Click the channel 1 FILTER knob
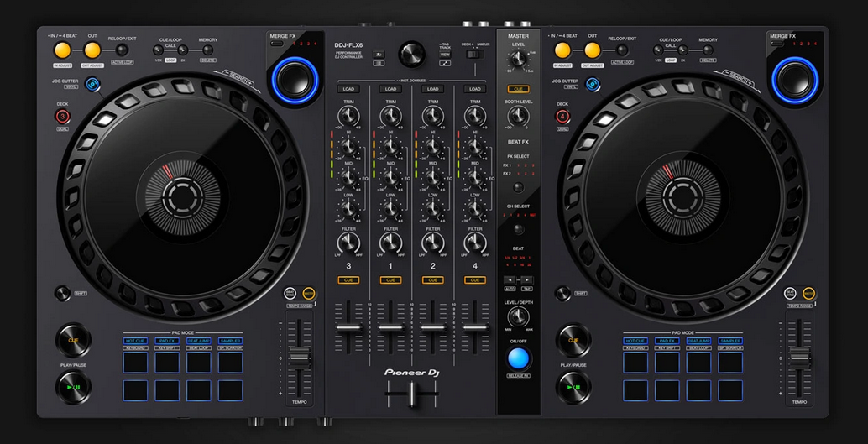The height and width of the screenshot is (444, 868). coord(391,243)
